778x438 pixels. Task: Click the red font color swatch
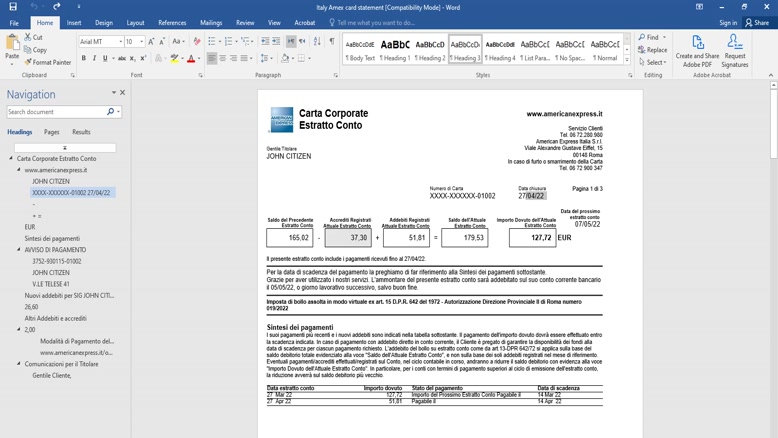[x=191, y=60]
